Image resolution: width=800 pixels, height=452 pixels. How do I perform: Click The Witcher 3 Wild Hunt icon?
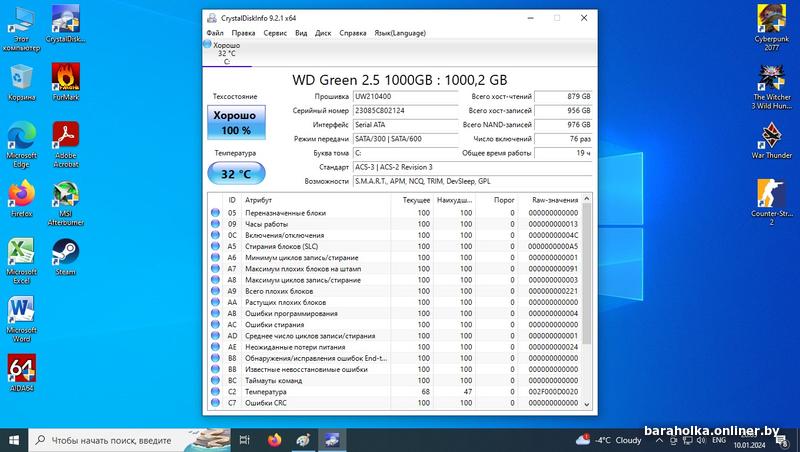coord(771,86)
